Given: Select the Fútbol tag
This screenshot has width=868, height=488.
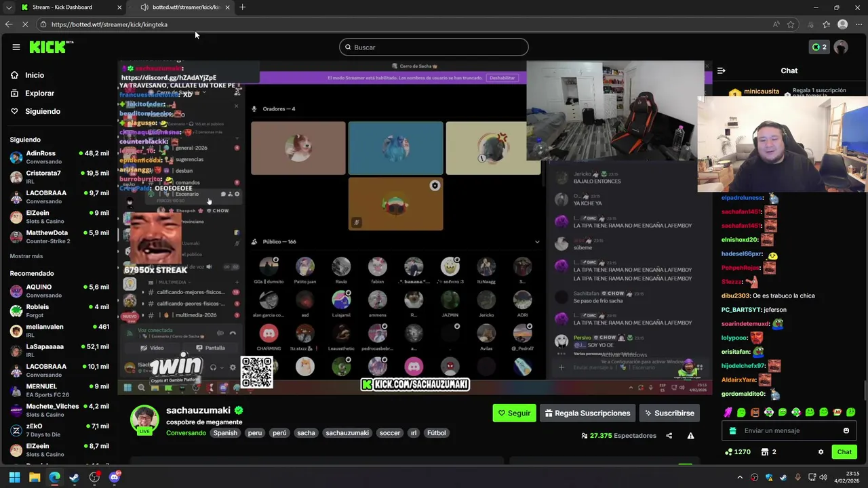Looking at the screenshot, I should coord(437,433).
